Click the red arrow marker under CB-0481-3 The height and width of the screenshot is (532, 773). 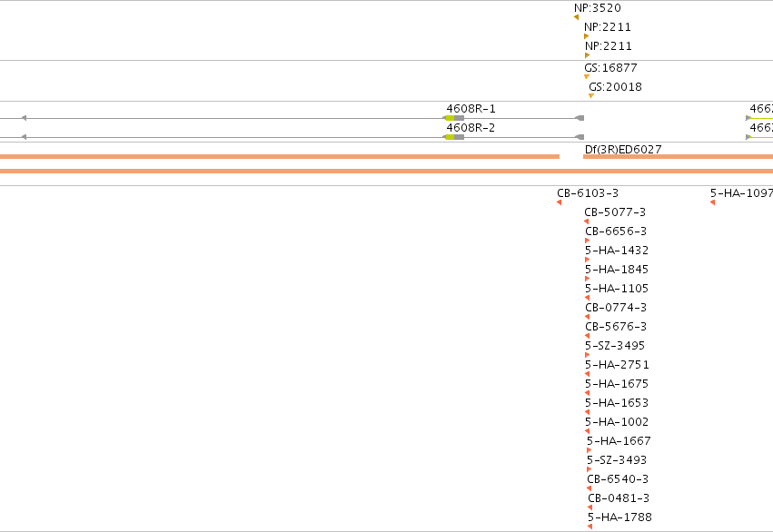coord(590,507)
